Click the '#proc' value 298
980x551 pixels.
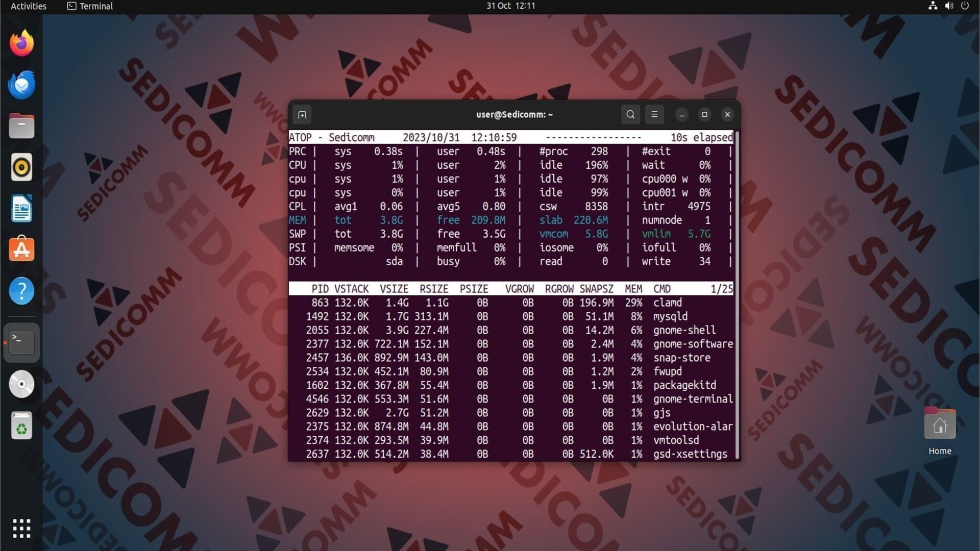coord(599,151)
